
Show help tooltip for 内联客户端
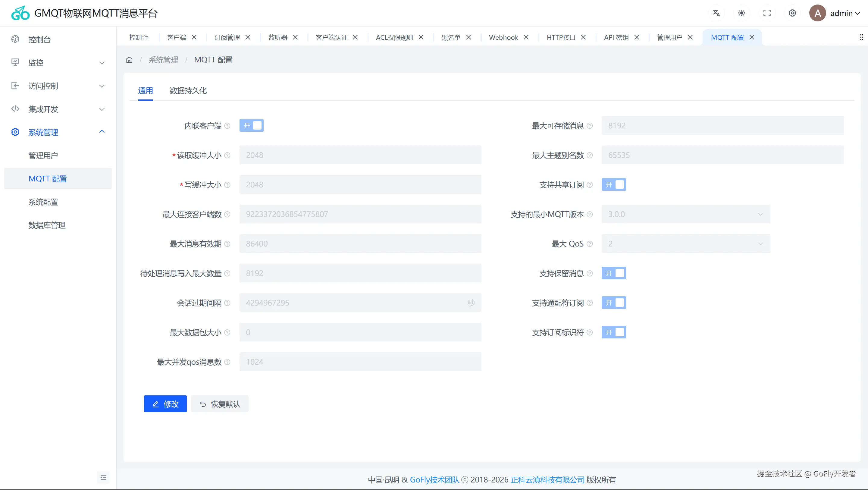[227, 126]
